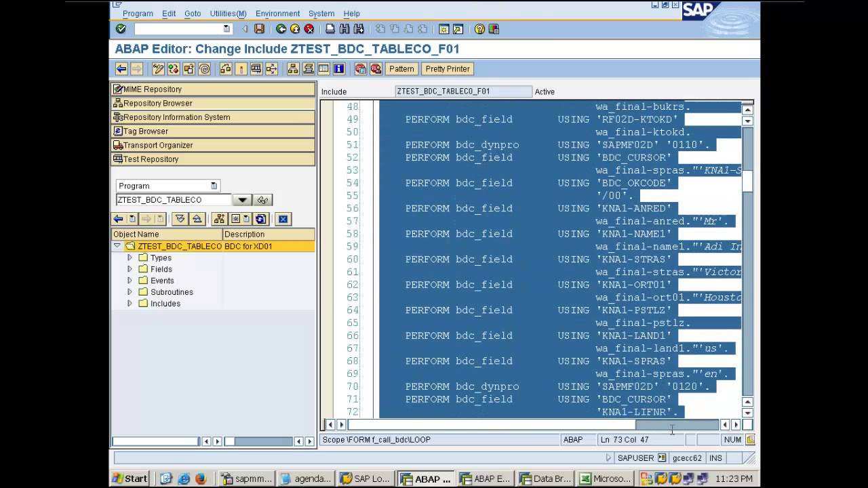This screenshot has height=488, width=868.
Task: Open the Tag Browser panel
Action: coord(213,131)
